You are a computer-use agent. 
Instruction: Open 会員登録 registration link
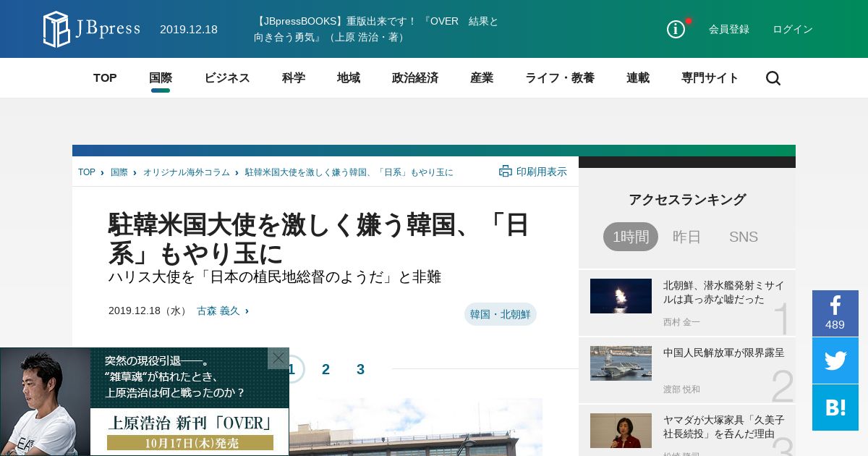click(x=729, y=29)
